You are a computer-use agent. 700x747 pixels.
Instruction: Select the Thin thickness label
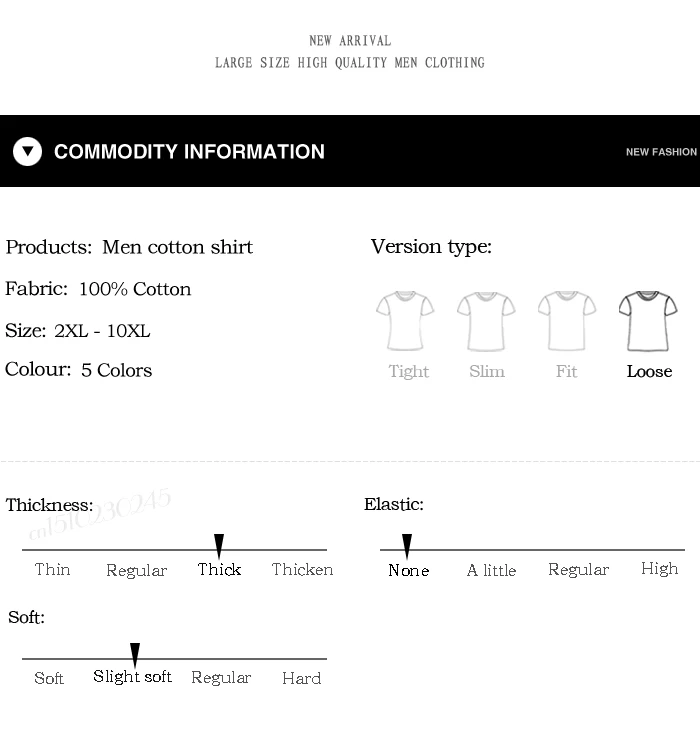coord(52,569)
